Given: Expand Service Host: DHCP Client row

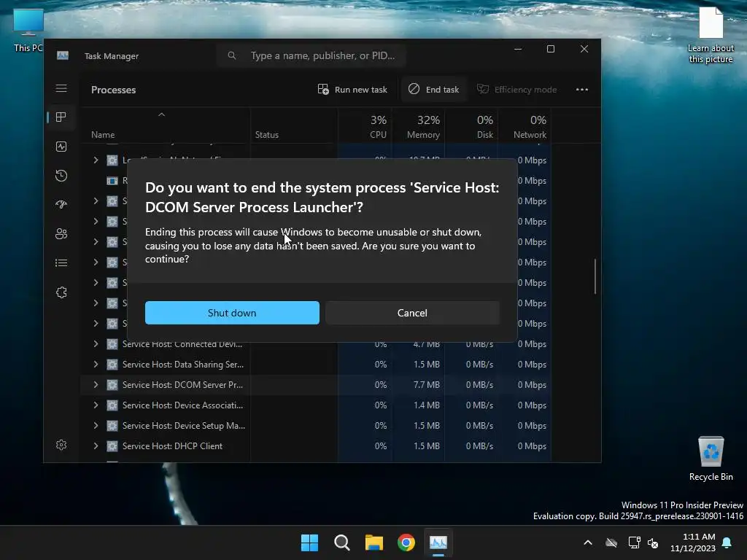Looking at the screenshot, I should coord(96,446).
